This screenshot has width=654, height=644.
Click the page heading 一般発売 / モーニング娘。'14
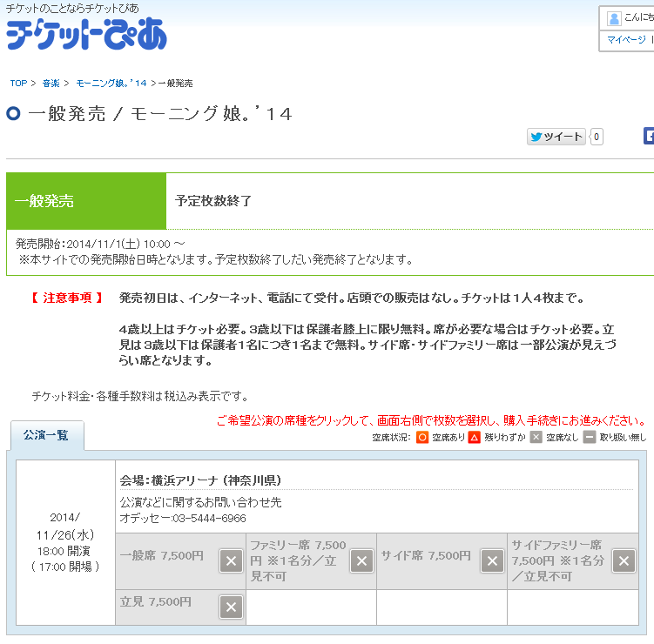160,114
